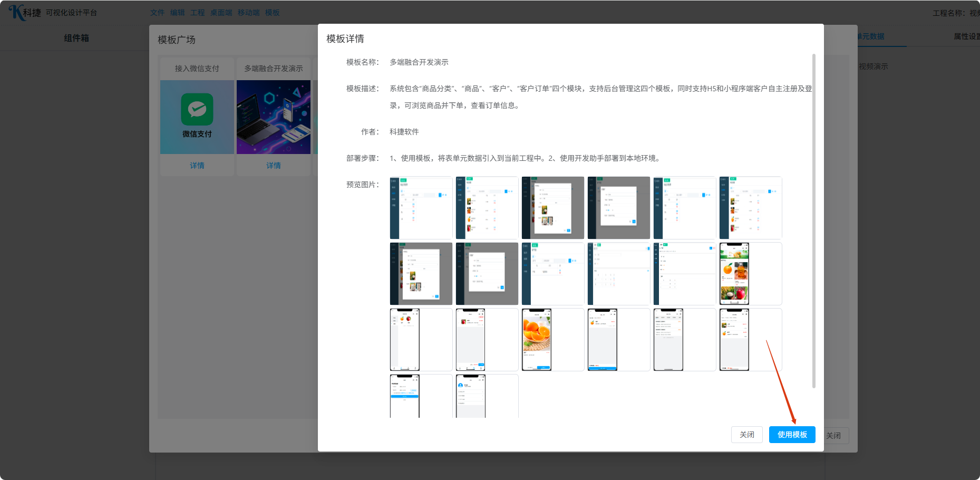The height and width of the screenshot is (480, 980).
Task: Click the green 微信支付 icon
Action: point(197,109)
